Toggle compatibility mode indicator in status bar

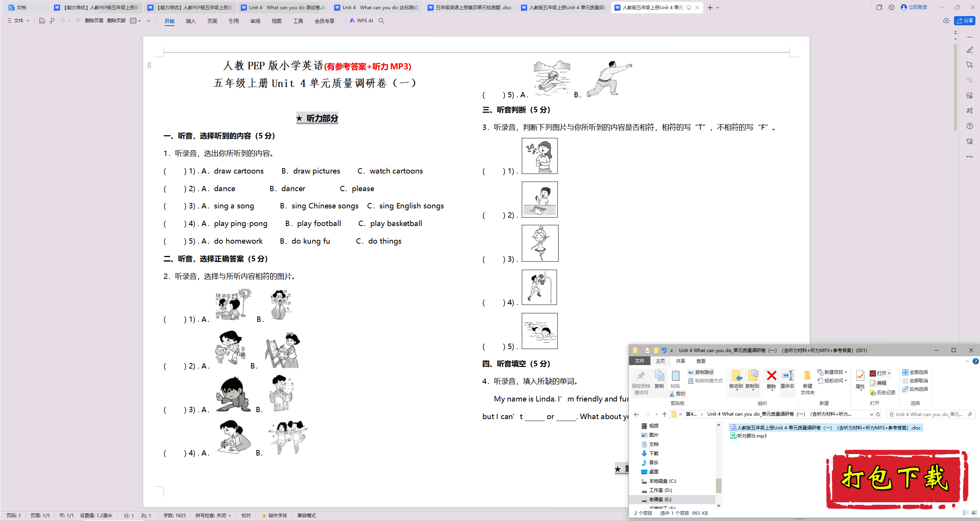[x=307, y=516]
